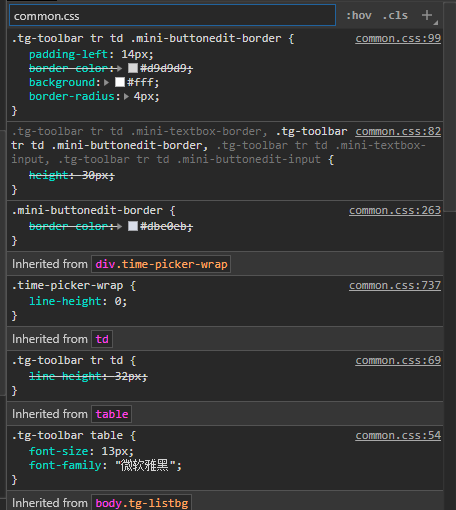Viewport: 456px width, 510px height.
Task: Expand the #d9d9d9 border-color shorthand arrow
Action: tap(119, 68)
